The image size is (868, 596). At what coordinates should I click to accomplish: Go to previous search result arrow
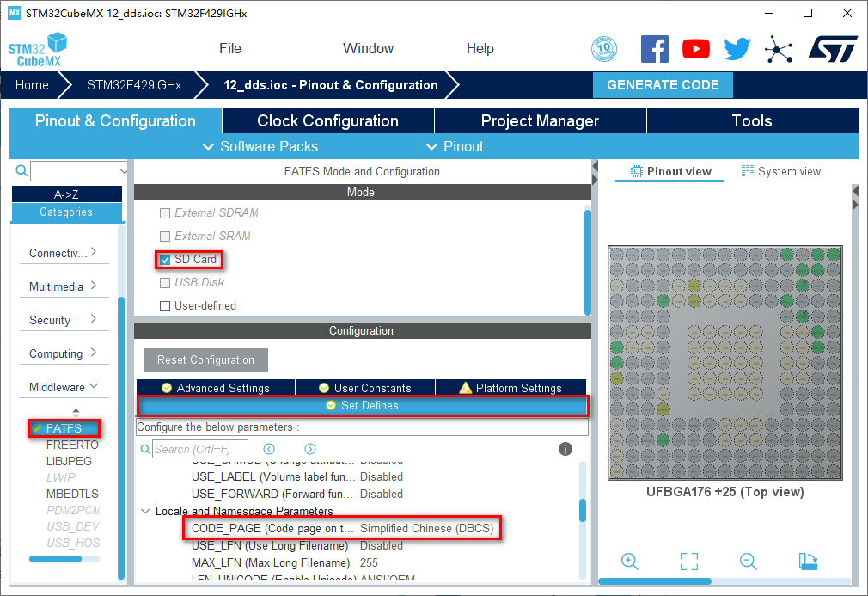click(x=269, y=449)
